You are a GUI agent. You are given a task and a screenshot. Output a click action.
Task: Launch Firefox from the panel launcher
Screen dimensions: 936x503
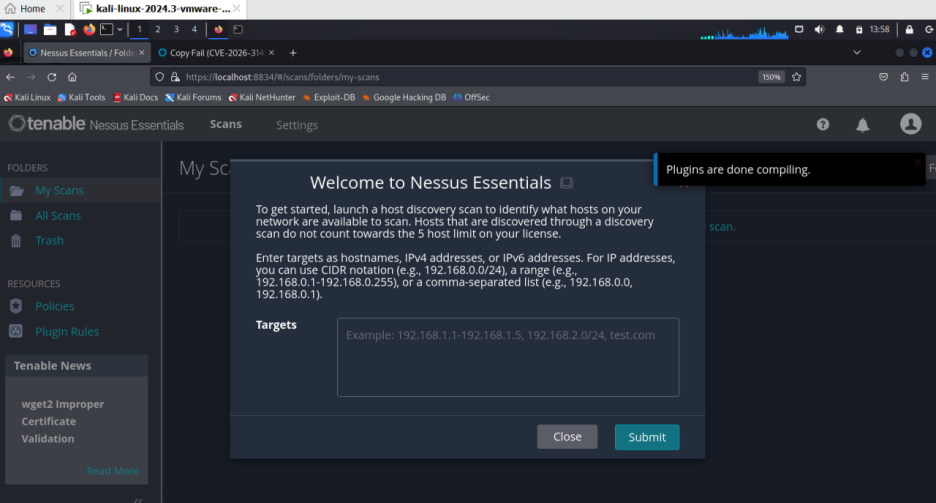[89, 29]
